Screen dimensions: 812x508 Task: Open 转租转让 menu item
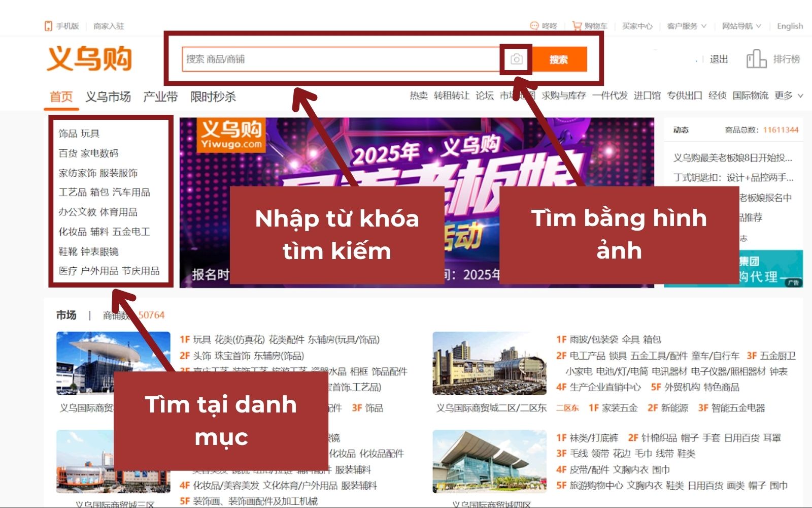pyautogui.click(x=452, y=96)
